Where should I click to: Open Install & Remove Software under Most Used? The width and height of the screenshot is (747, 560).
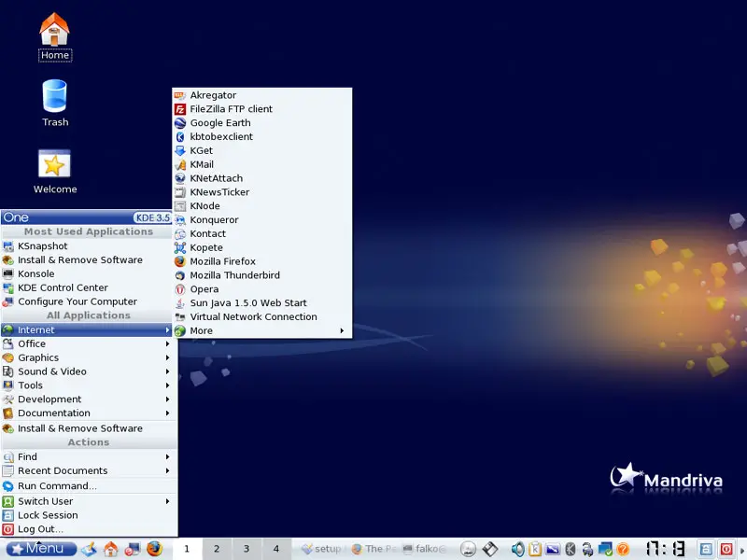click(x=87, y=260)
